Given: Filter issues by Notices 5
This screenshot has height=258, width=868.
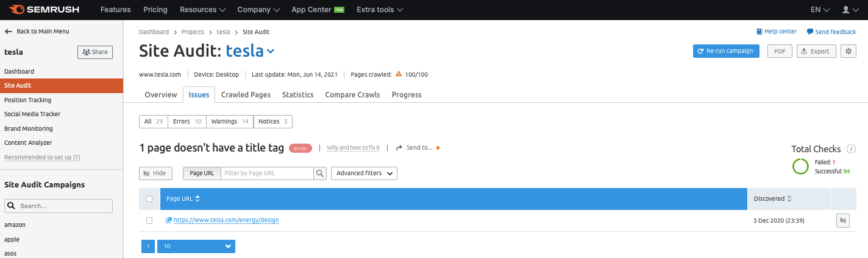Looking at the screenshot, I should tap(273, 122).
